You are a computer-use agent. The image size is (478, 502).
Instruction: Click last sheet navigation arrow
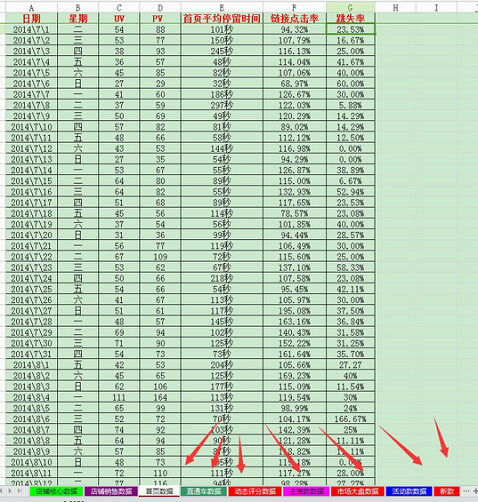[19, 491]
